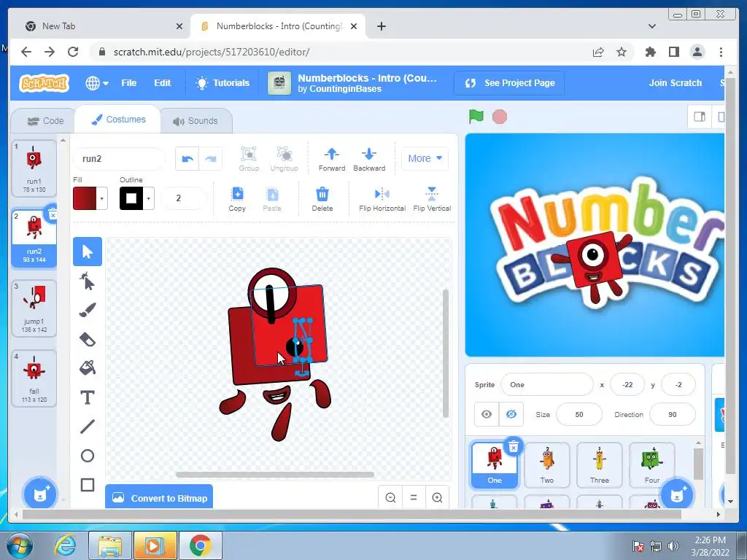Select the Eraser tool
The height and width of the screenshot is (560, 747).
pos(88,339)
